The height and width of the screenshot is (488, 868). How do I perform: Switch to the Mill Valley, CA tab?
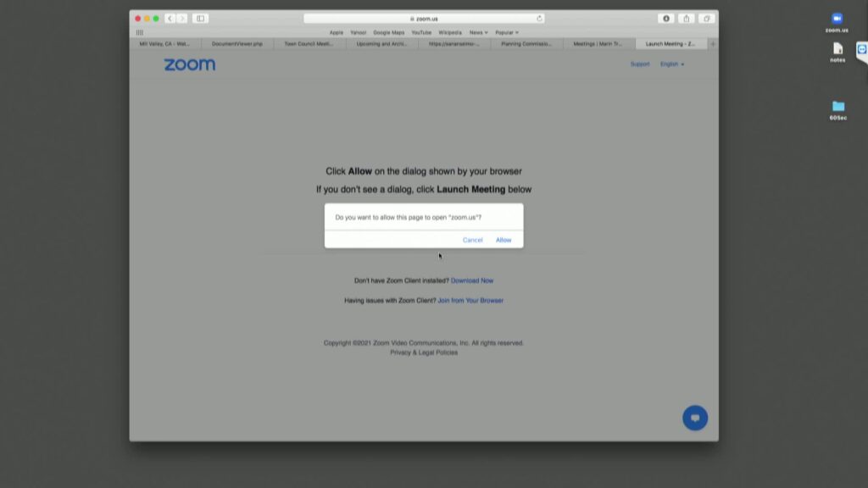coord(165,44)
